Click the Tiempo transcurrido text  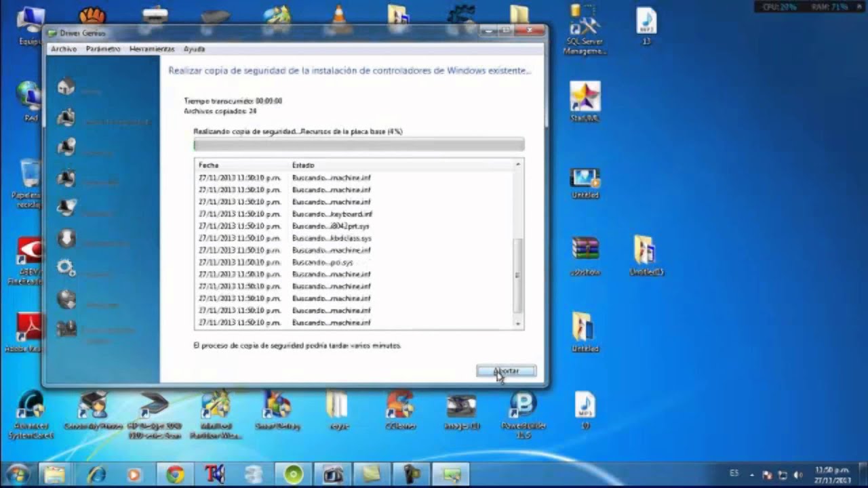[233, 101]
